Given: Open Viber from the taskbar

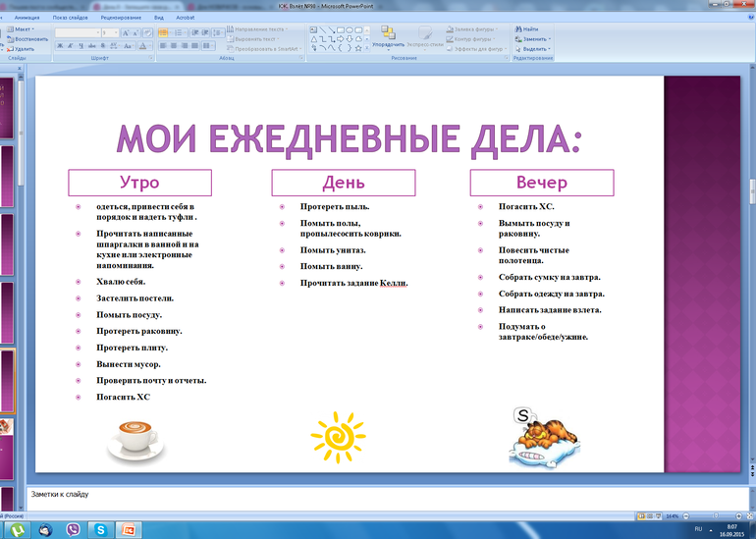Looking at the screenshot, I should click(x=73, y=530).
